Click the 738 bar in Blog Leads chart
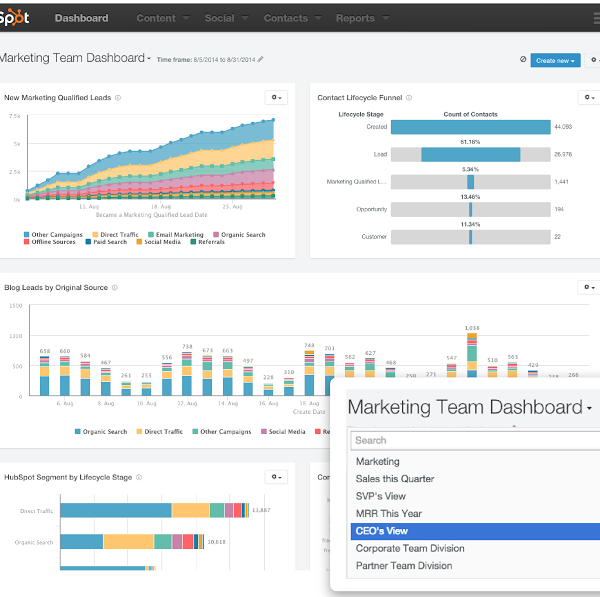The width and height of the screenshot is (600, 597). click(x=187, y=374)
